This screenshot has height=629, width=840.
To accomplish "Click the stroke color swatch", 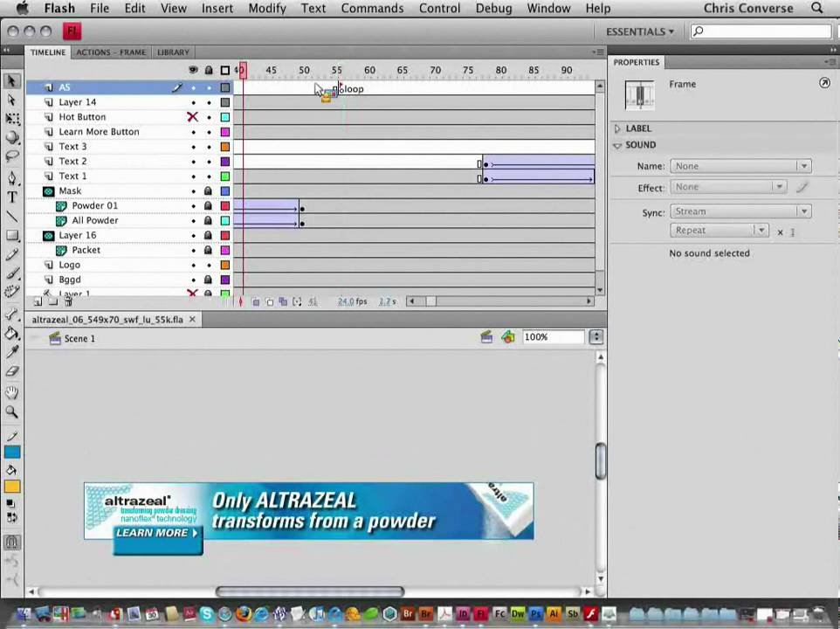I will tap(12, 453).
